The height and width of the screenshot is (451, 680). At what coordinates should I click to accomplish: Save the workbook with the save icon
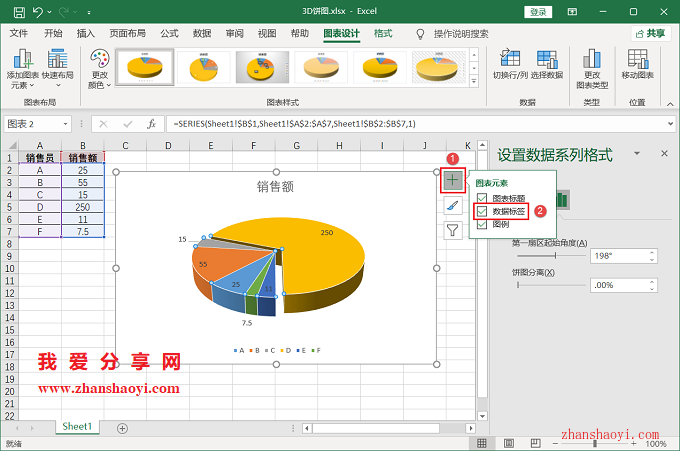19,12
